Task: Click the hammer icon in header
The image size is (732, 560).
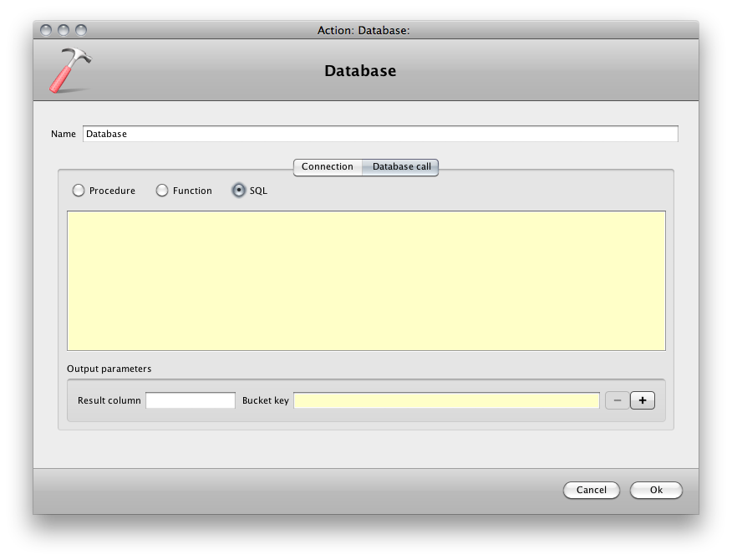Action: pyautogui.click(x=70, y=70)
